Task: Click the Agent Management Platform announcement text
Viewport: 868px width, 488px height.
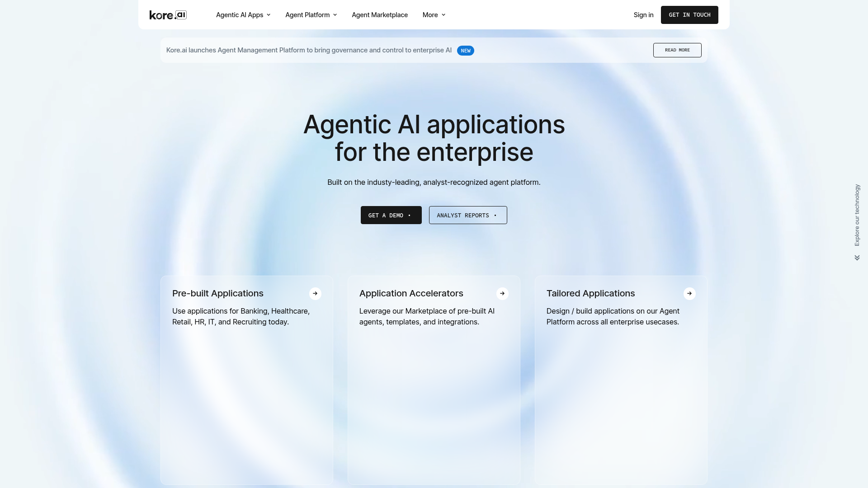Action: (x=309, y=50)
